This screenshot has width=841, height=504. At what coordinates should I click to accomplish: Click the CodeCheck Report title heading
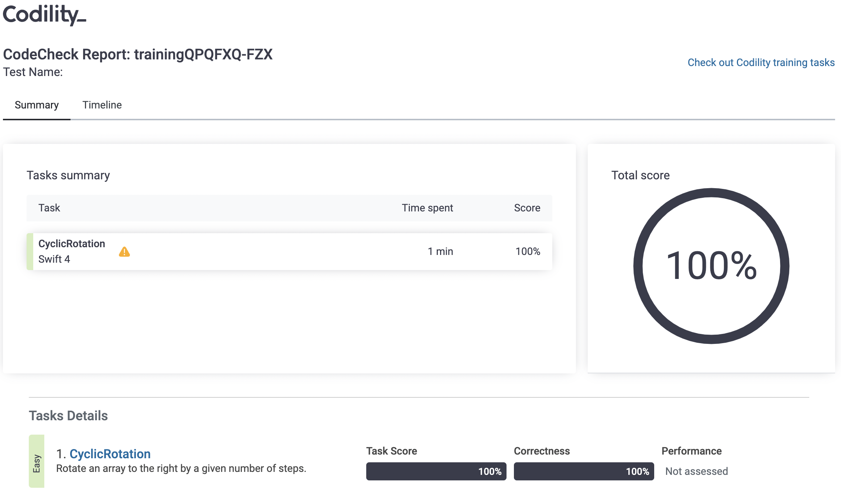point(138,54)
